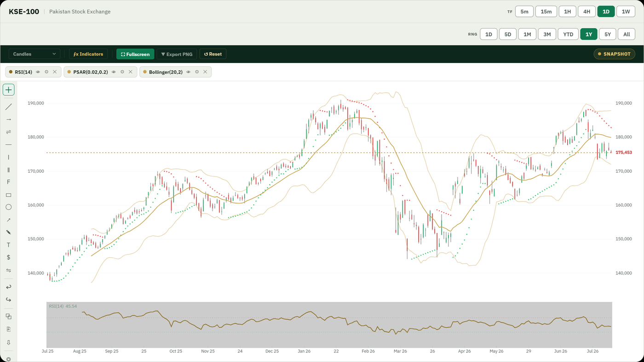Select the rectangle shape tool
644x362 pixels.
tap(8, 195)
